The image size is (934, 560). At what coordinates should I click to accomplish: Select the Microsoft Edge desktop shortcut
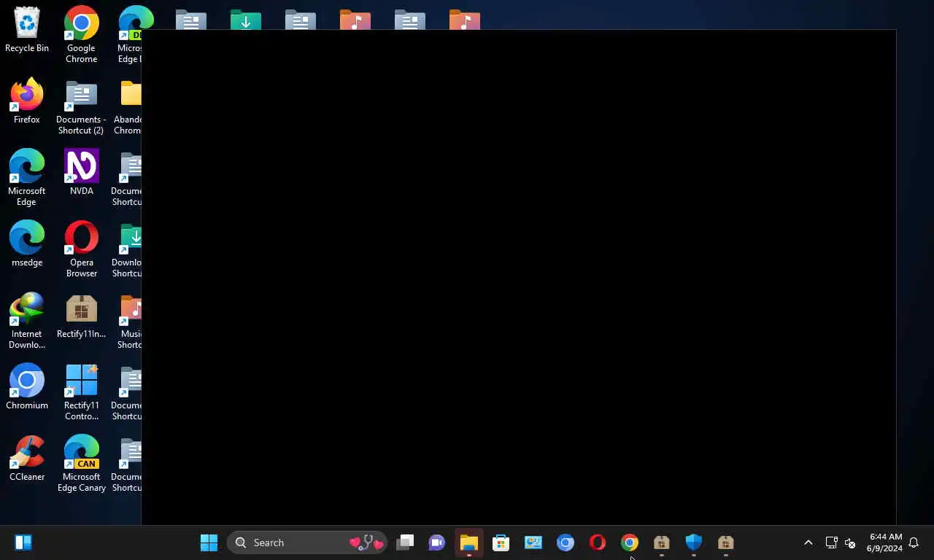coord(27,178)
